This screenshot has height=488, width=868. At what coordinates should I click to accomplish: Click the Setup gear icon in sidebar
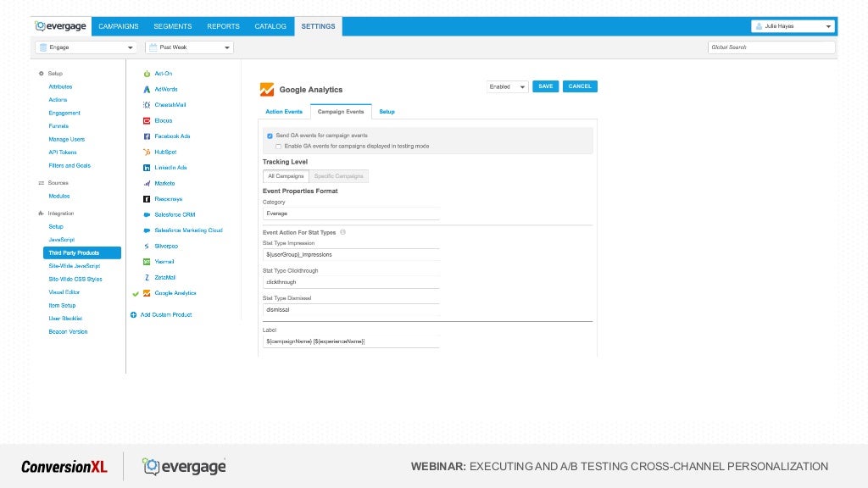coord(41,73)
